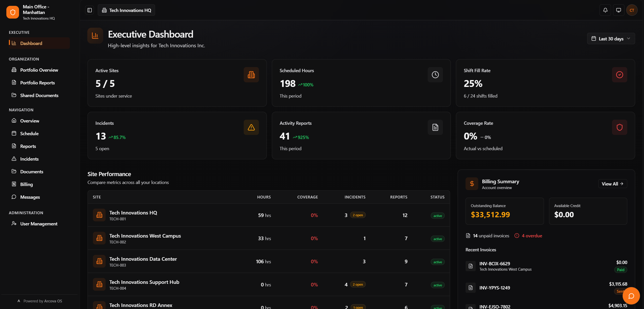Click the Executive Dashboard chart icon

(95, 36)
